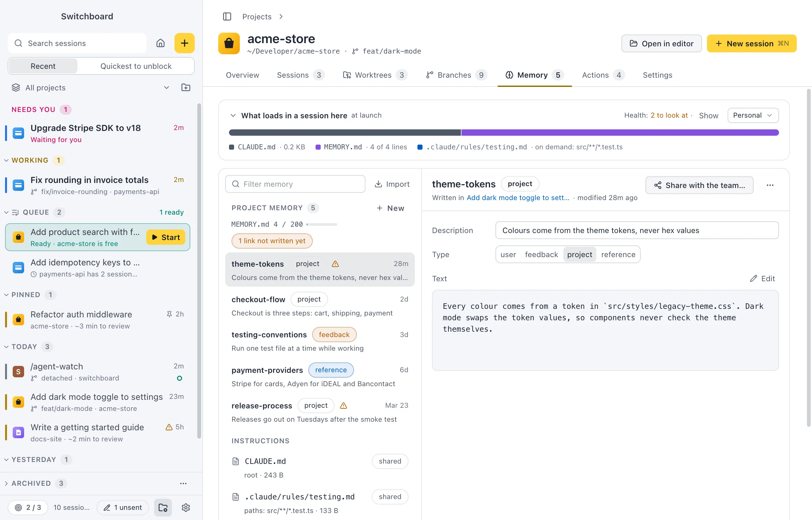Image resolution: width=812 pixels, height=520 pixels.
Task: Click the pin icon on Refactor auth middleware
Action: click(169, 314)
